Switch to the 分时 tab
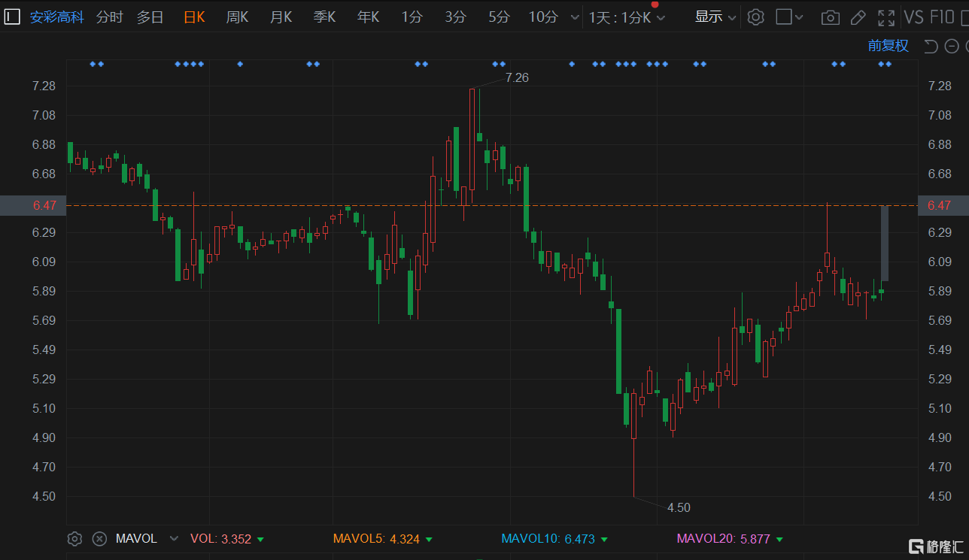969x560 pixels. point(110,17)
